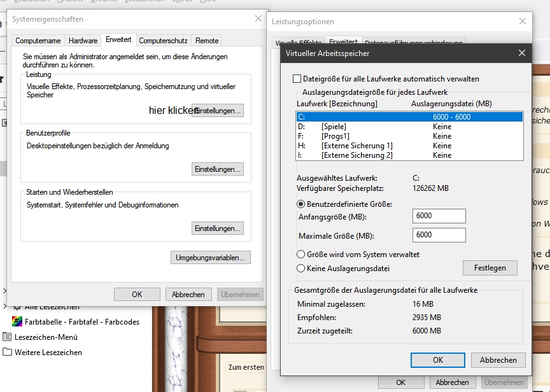
Task: Click the Farbtabelle bookmark rainbow icon
Action: point(17,322)
